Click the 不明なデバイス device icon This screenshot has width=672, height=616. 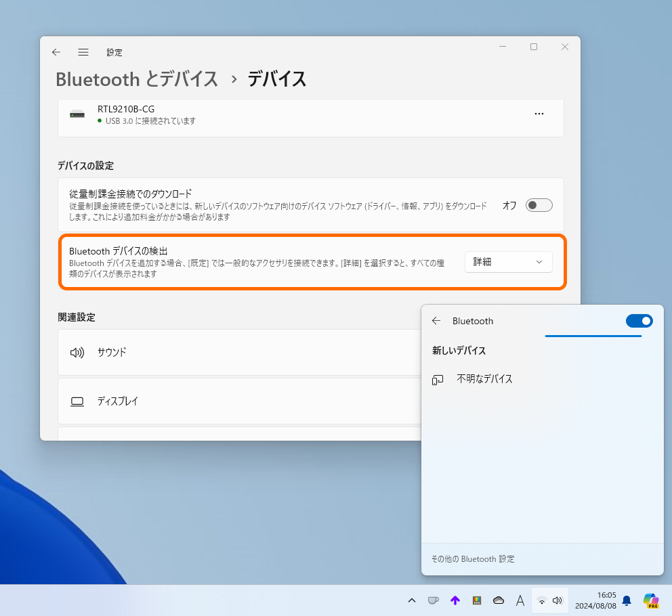coord(437,380)
